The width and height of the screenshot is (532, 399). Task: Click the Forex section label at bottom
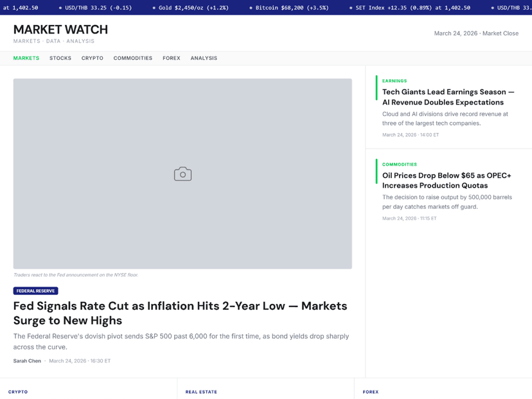[x=371, y=391]
